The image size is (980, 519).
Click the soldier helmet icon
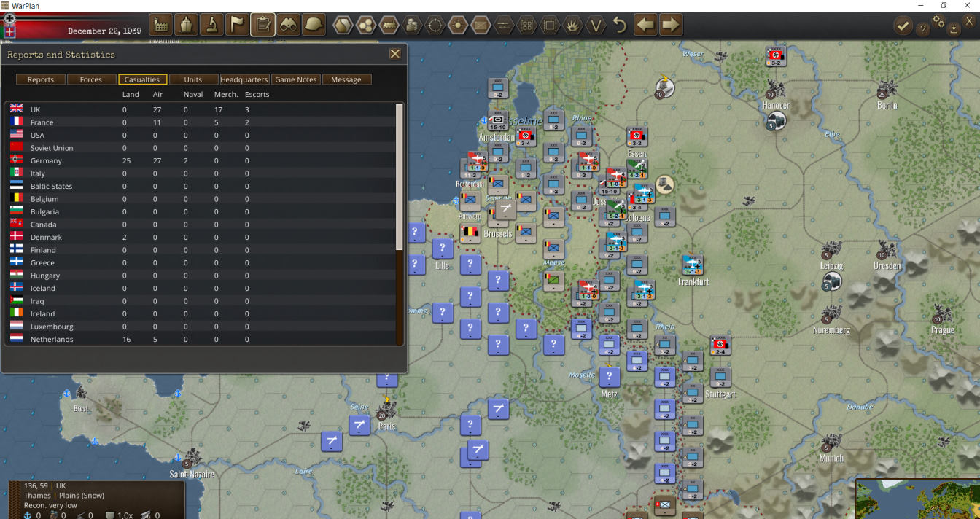pos(314,25)
